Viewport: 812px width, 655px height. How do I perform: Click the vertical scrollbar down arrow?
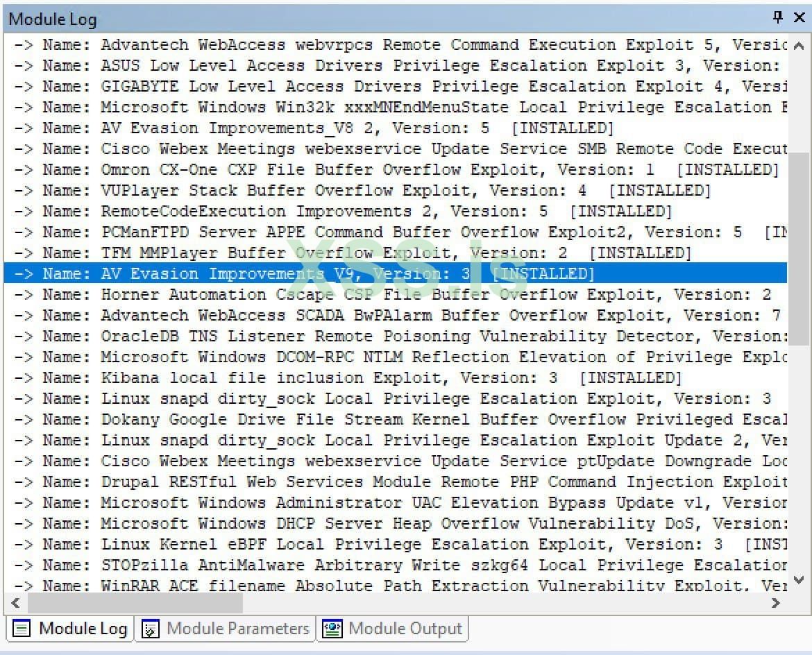point(799,580)
